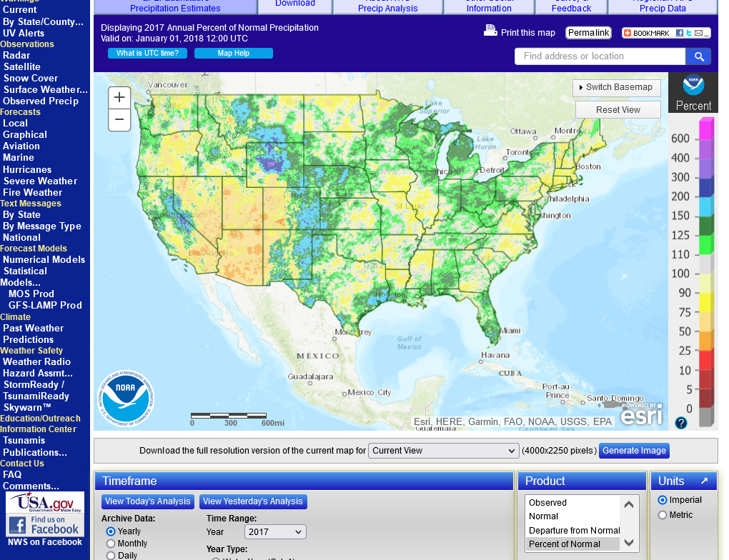729x560 pixels.
Task: Open NWS on Facebook link
Action: click(45, 542)
